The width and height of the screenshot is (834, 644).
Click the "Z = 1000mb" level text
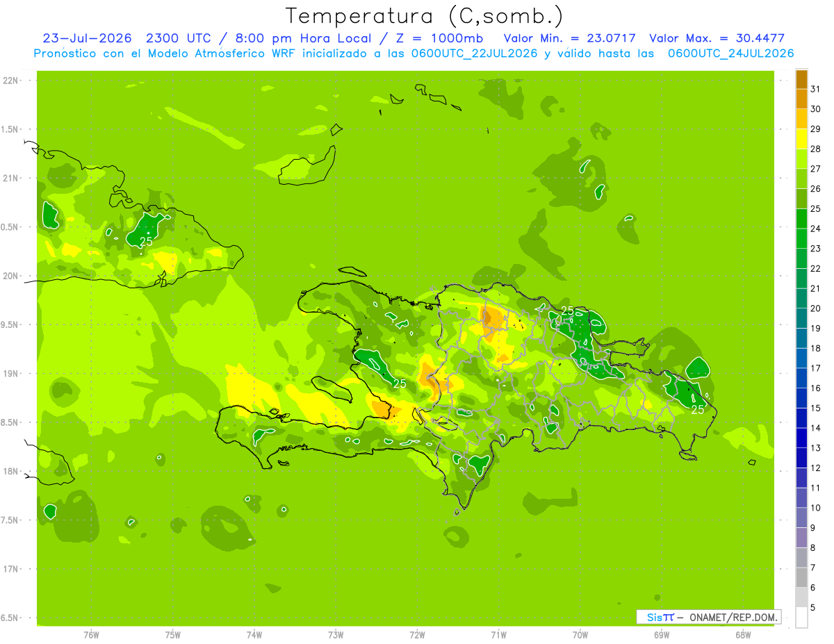coord(441,38)
